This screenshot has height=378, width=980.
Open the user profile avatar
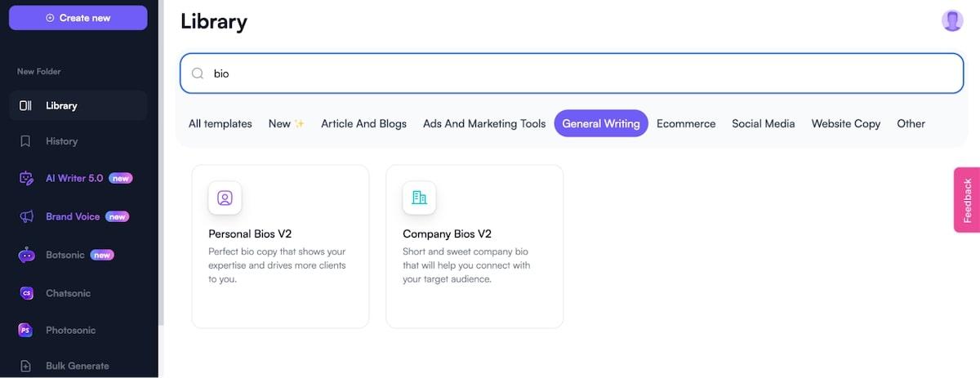pyautogui.click(x=952, y=20)
